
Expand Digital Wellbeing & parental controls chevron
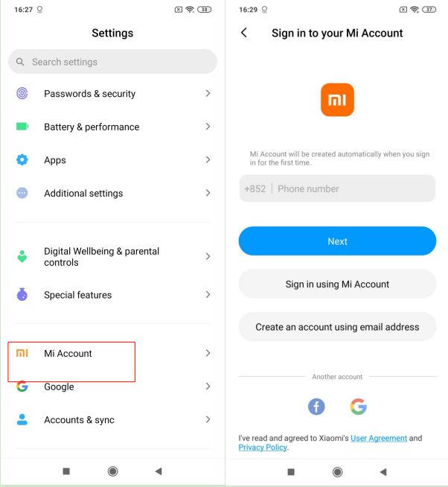pyautogui.click(x=208, y=256)
